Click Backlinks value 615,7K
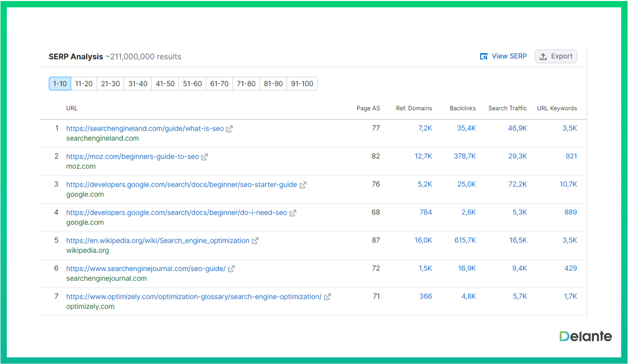This screenshot has width=628, height=364. coord(465,240)
